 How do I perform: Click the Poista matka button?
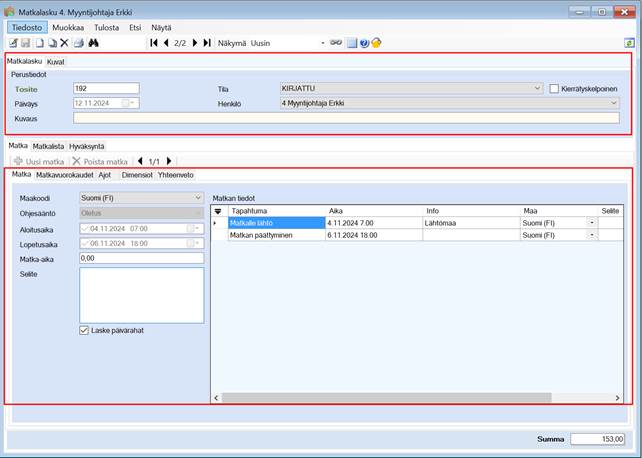100,161
